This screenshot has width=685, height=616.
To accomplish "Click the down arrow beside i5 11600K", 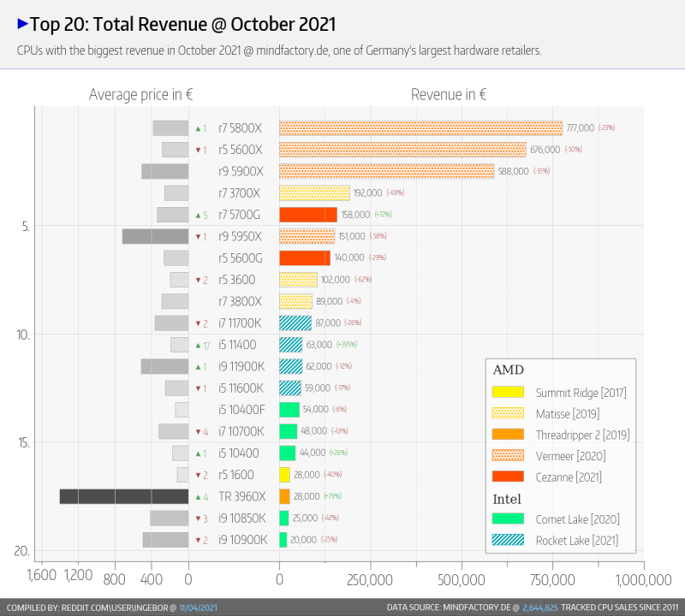I will tap(199, 388).
